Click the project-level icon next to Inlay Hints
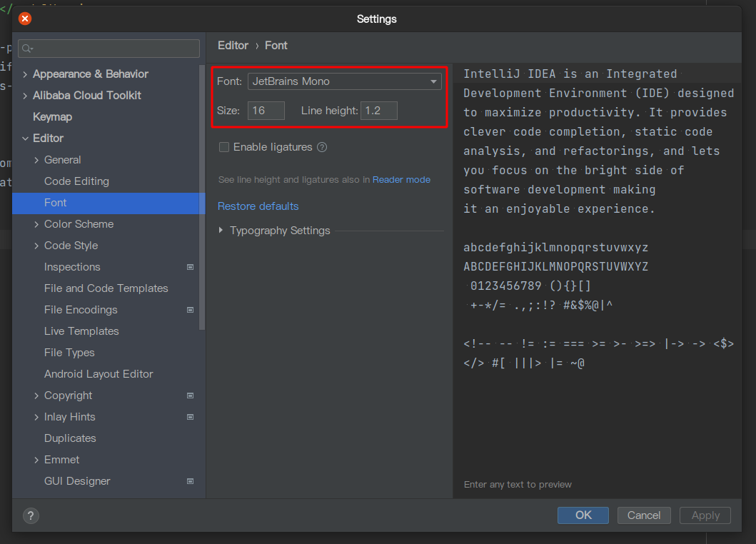756x544 pixels. tap(191, 417)
